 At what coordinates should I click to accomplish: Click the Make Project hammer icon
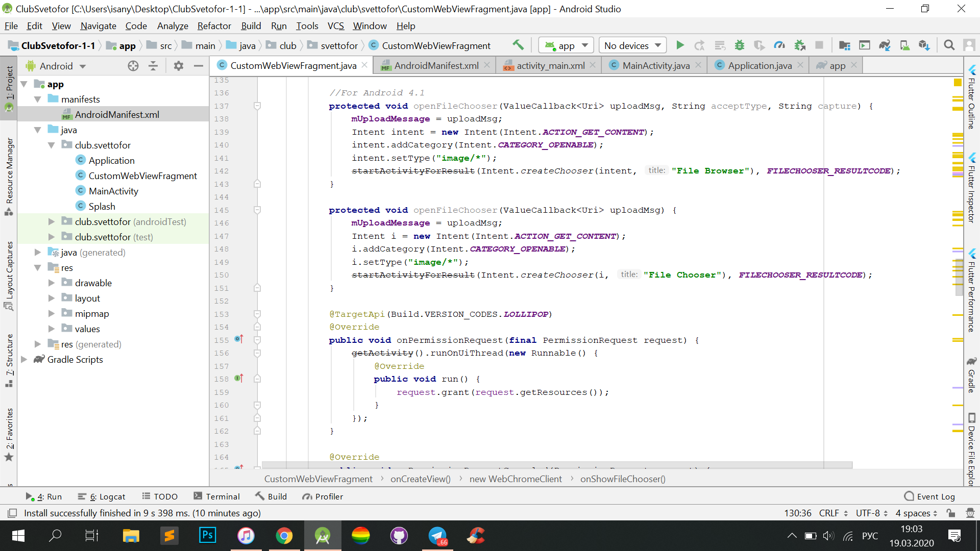click(518, 45)
